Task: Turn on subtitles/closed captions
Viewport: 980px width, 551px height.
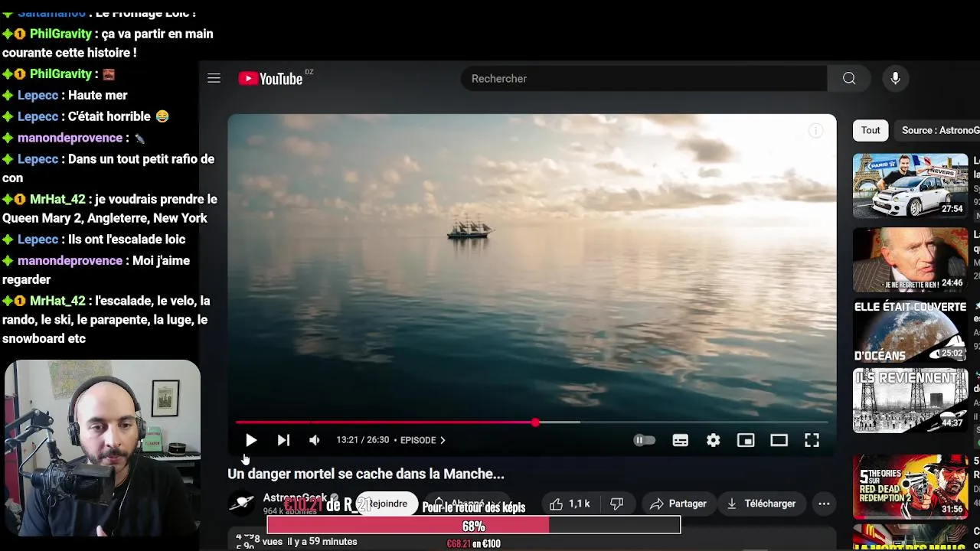Action: point(680,440)
